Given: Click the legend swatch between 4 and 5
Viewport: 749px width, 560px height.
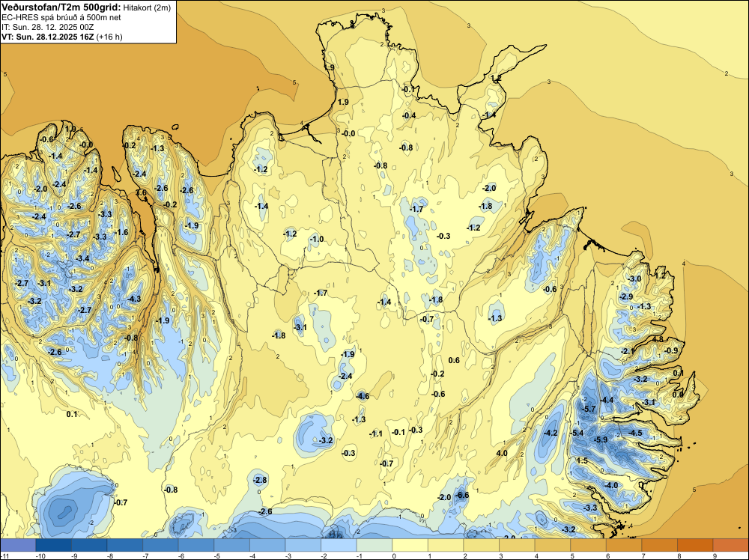Looking at the screenshot, I should coord(553,545).
